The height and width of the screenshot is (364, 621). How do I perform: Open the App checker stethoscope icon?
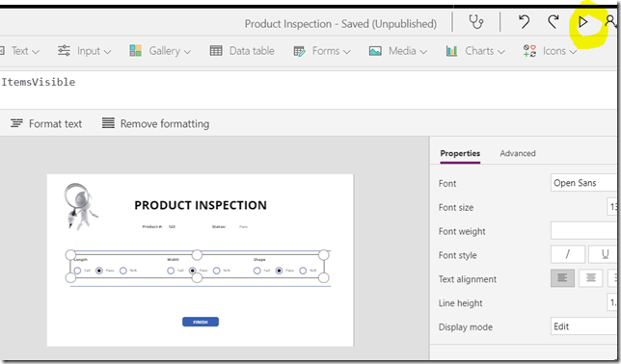[x=475, y=22]
